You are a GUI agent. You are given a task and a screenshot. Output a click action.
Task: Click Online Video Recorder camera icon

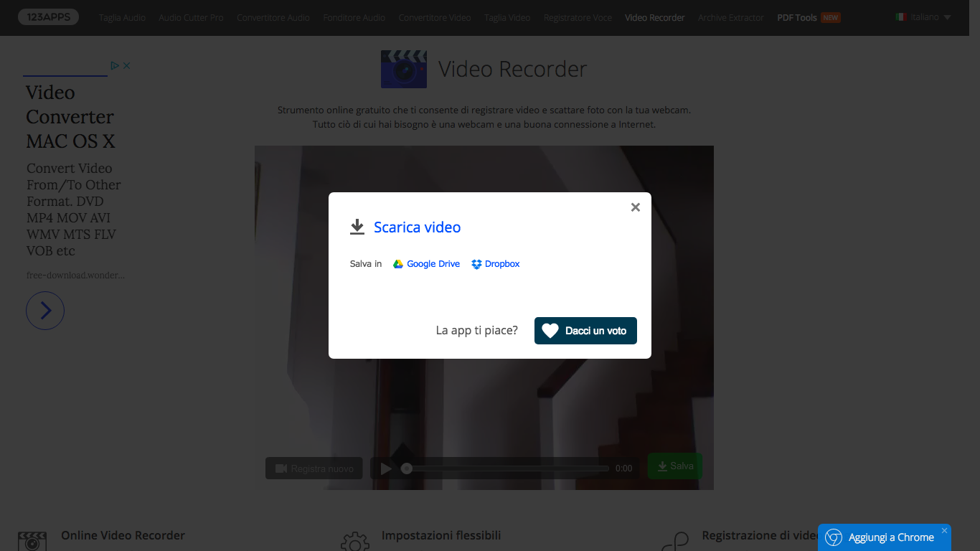(32, 541)
